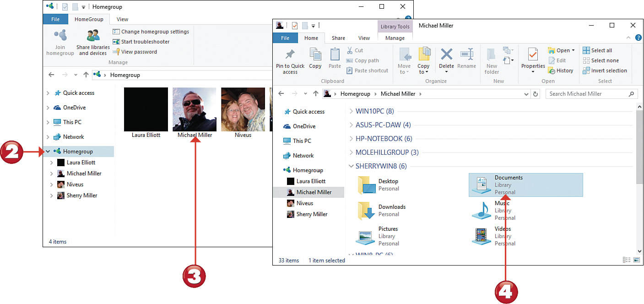Open the Open command dropdown arrow

[x=573, y=50]
